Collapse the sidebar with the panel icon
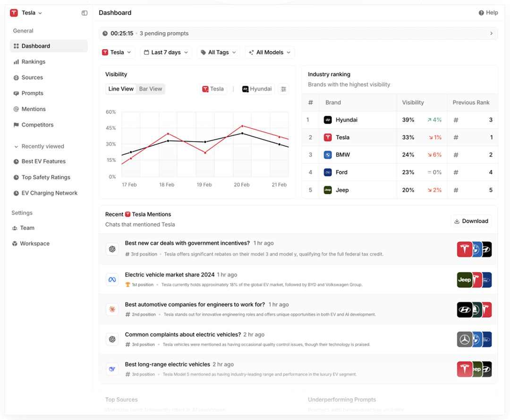 click(x=84, y=13)
